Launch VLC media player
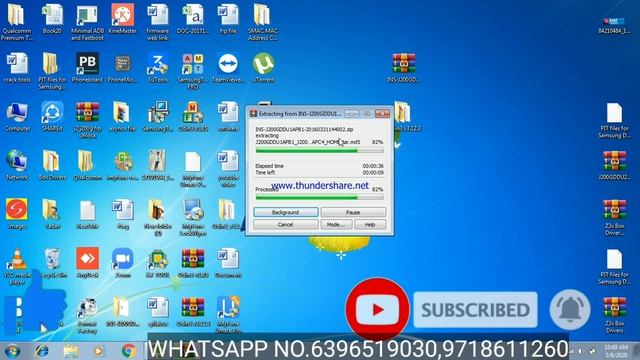Screen dimensions: 640x360 (x=17, y=266)
